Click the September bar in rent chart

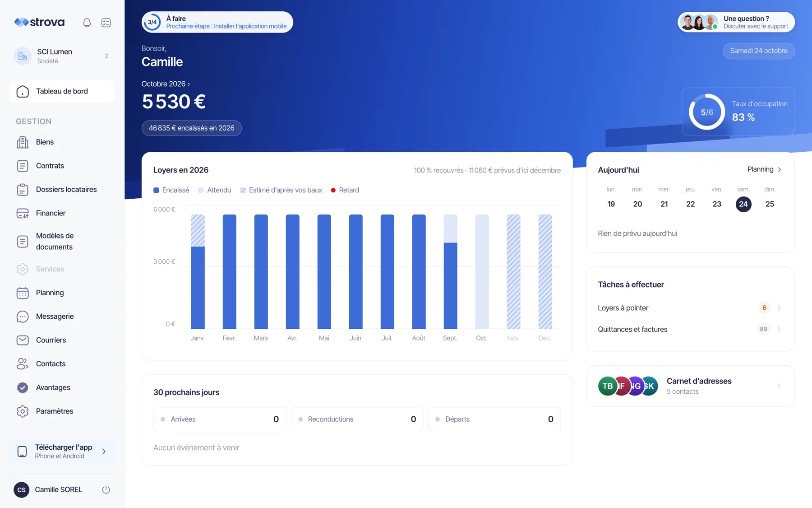[450, 271]
